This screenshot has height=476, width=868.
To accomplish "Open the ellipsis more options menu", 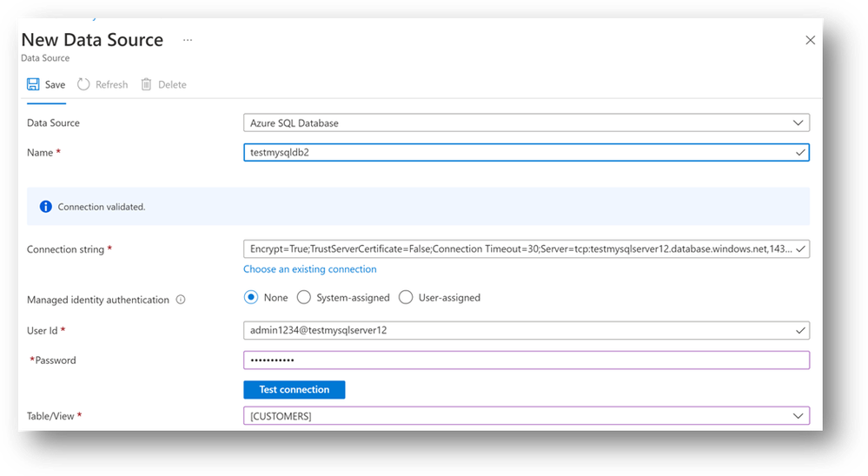I will [188, 40].
